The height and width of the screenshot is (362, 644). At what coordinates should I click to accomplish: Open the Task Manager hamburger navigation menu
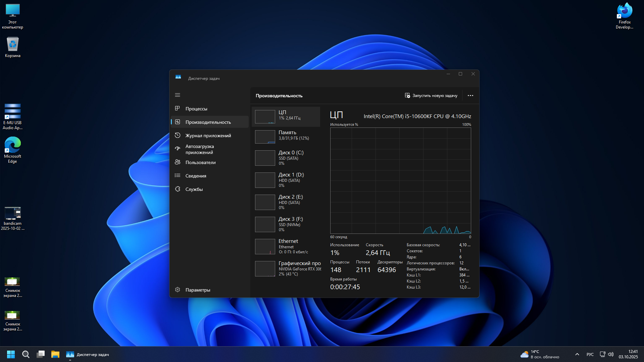(x=178, y=95)
